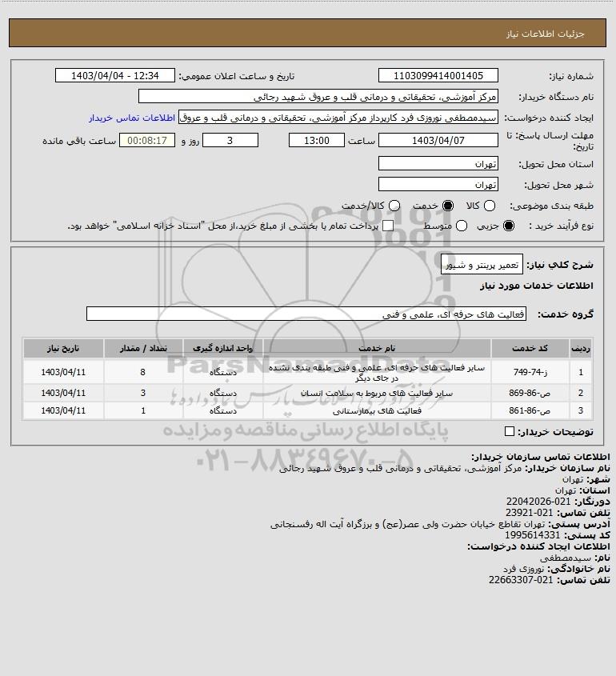Select the کالا/خدمت radio button
This screenshot has height=676, width=616.
pyautogui.click(x=394, y=206)
